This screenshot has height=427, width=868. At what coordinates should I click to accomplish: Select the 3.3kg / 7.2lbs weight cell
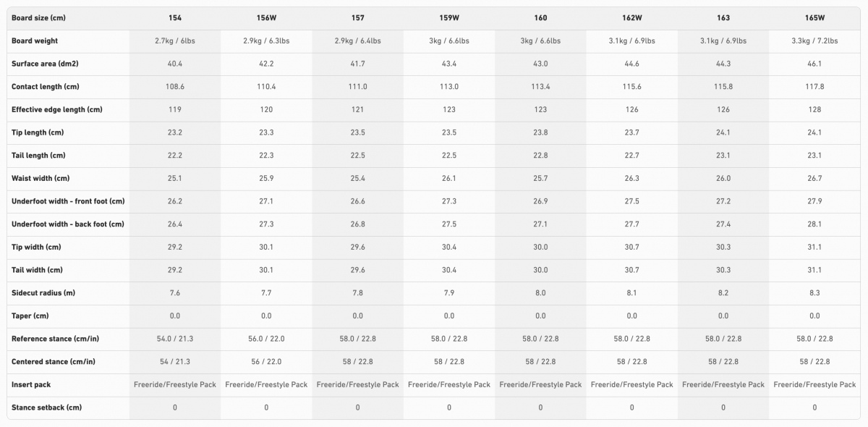pyautogui.click(x=814, y=41)
